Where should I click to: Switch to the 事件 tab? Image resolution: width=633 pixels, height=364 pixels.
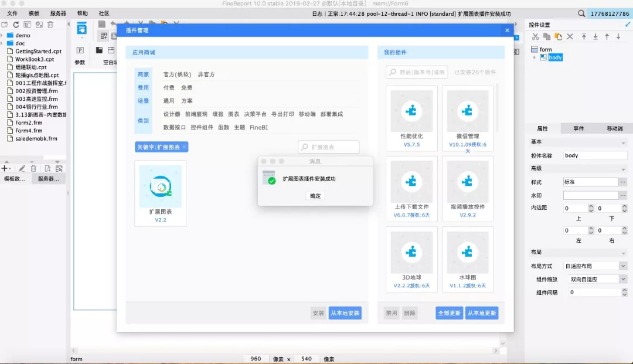point(578,128)
